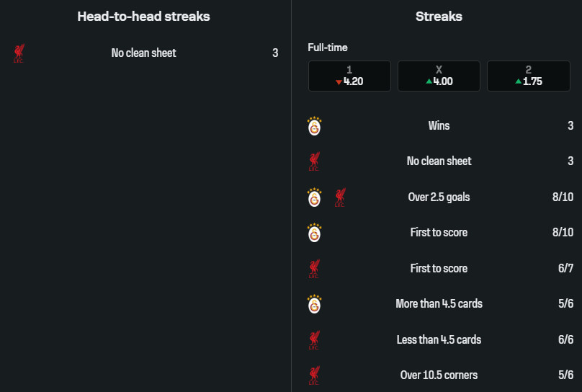
Task: Click Liverpool crest beside Less than 4.5 cards
Action: (314, 340)
